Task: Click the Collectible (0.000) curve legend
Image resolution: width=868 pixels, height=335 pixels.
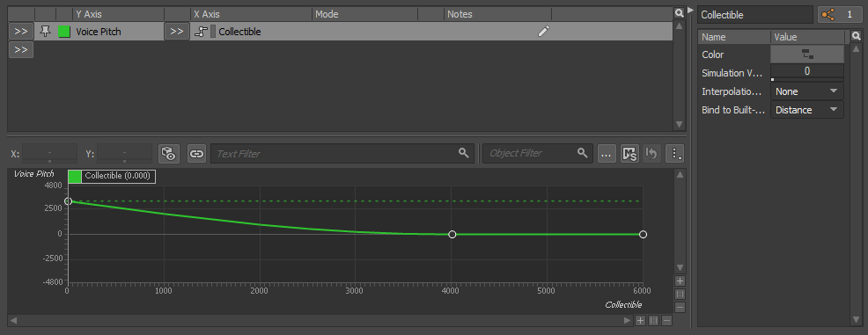Action: tap(112, 176)
